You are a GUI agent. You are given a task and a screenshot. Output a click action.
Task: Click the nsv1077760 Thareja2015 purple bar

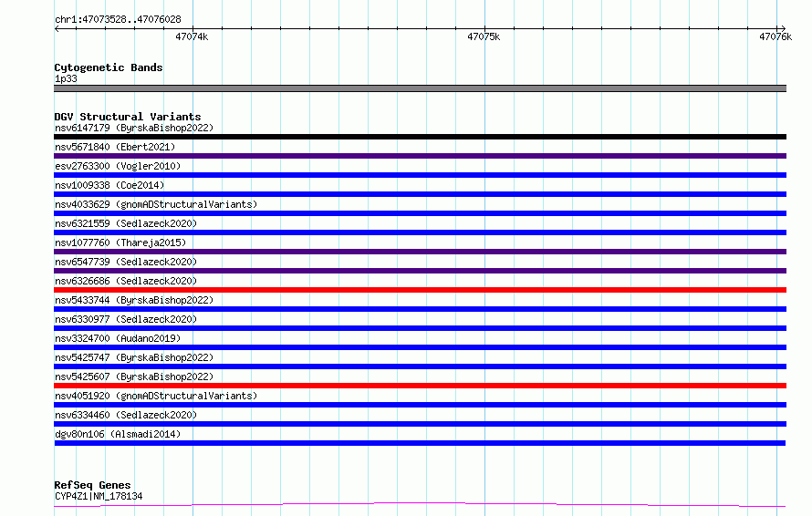420,252
